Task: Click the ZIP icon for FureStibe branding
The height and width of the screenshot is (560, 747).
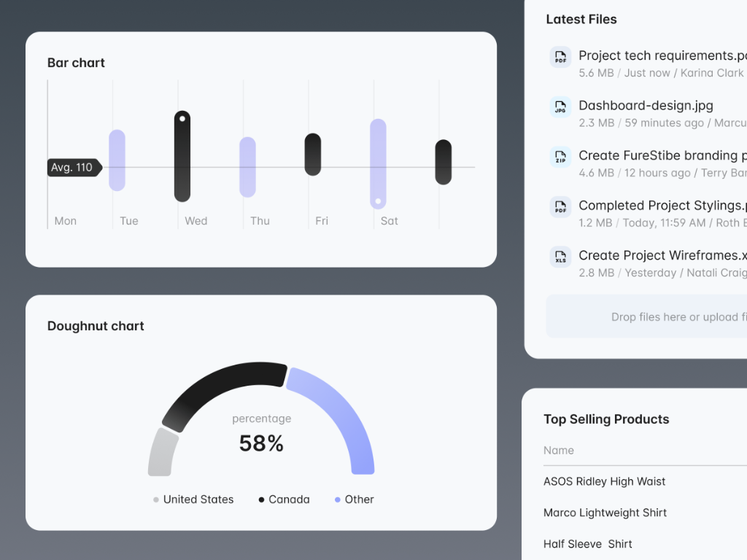Action: click(x=560, y=157)
